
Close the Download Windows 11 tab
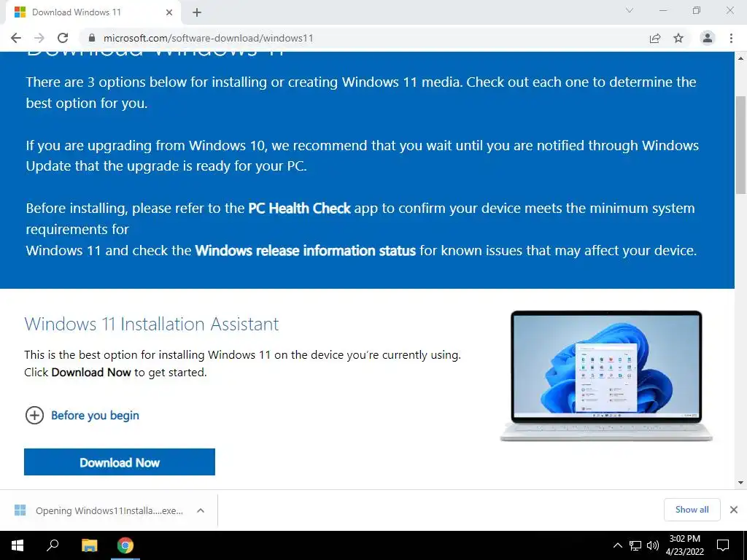point(169,12)
